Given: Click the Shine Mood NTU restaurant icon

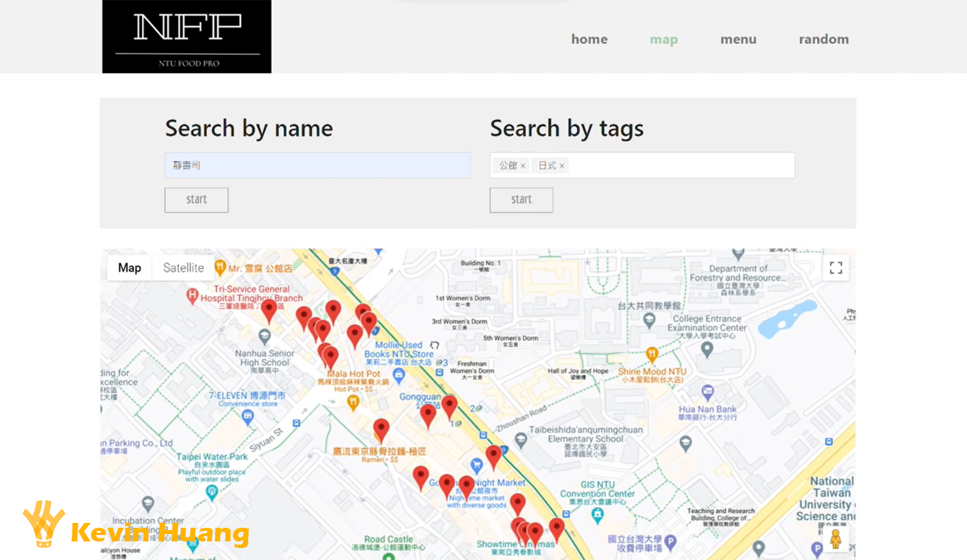Looking at the screenshot, I should click(x=652, y=355).
